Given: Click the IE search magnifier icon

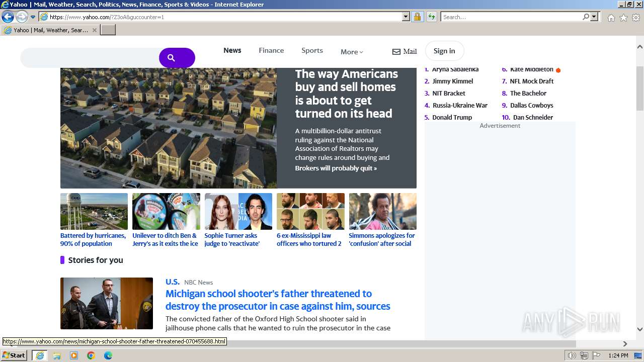Looking at the screenshot, I should pos(586,17).
